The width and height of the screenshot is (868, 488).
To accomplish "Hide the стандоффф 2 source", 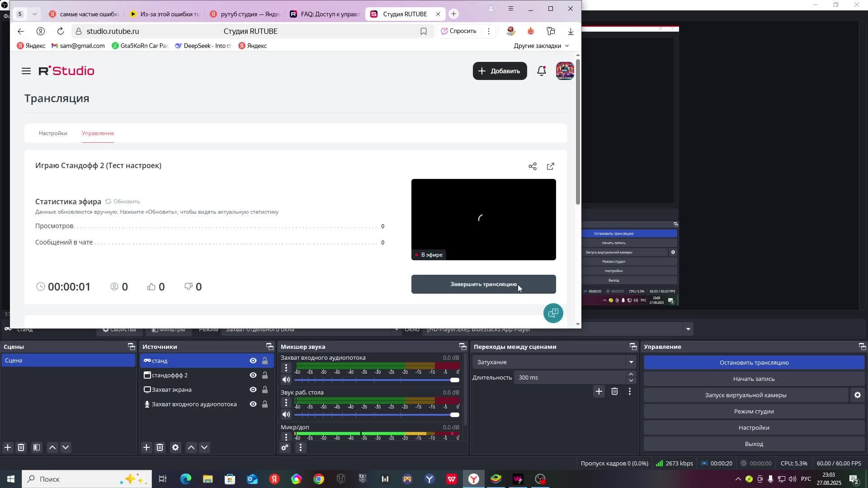I will 253,375.
